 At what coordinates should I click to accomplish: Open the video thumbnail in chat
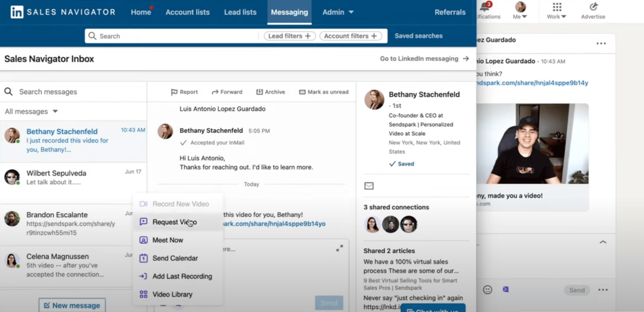[x=532, y=144]
